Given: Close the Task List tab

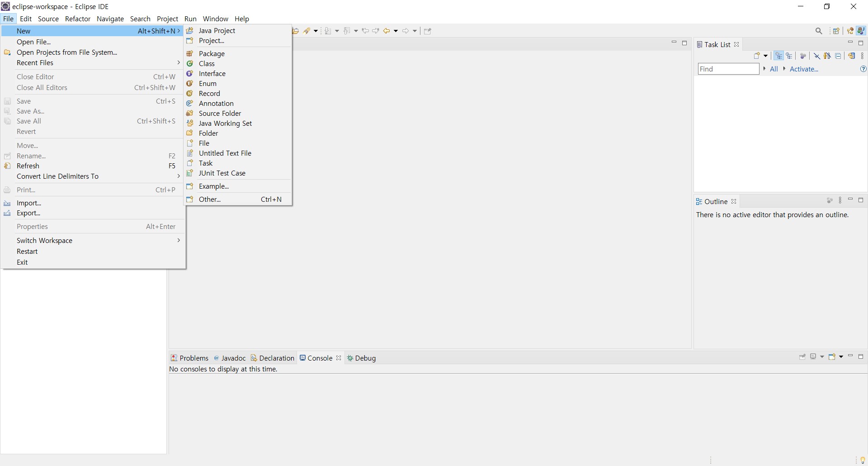Looking at the screenshot, I should 736,44.
